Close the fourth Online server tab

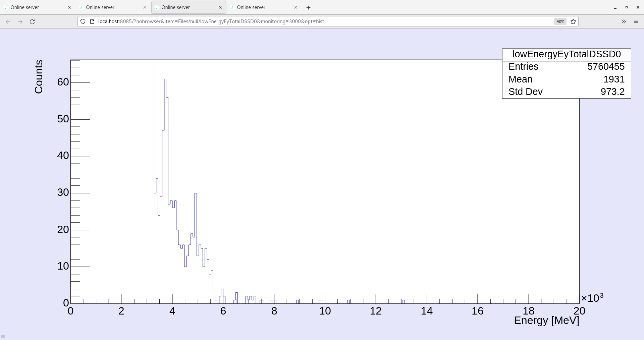click(296, 7)
